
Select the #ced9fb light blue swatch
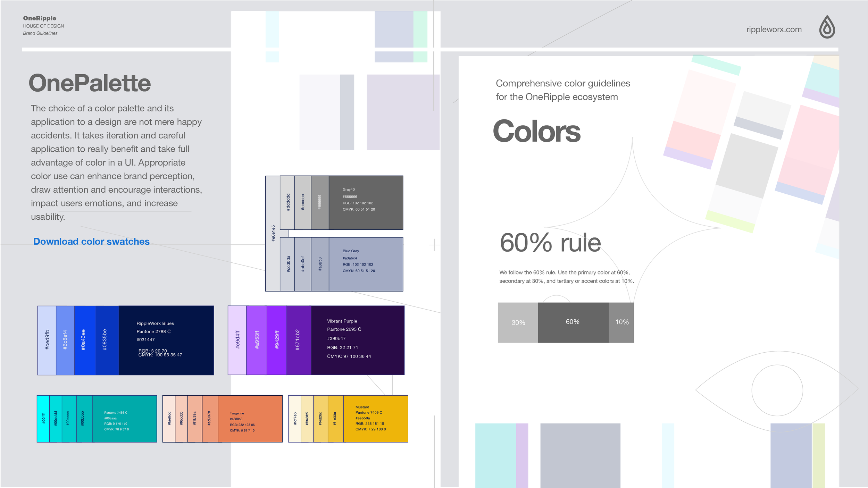[x=47, y=340]
